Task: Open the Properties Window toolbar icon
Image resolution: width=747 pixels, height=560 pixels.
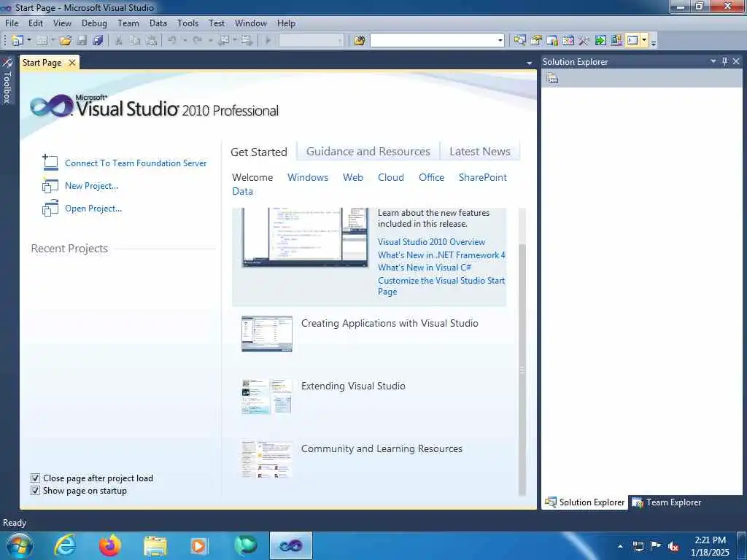Action: [536, 41]
